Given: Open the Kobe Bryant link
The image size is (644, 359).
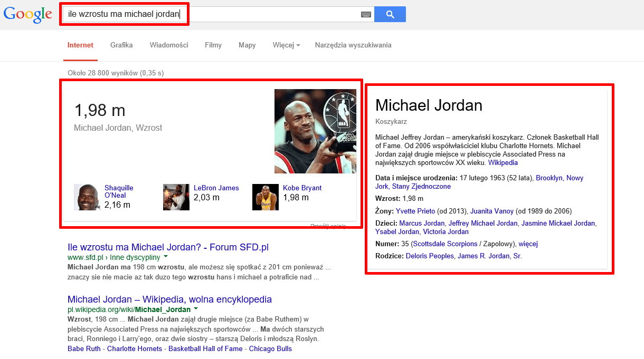Looking at the screenshot, I should 302,188.
